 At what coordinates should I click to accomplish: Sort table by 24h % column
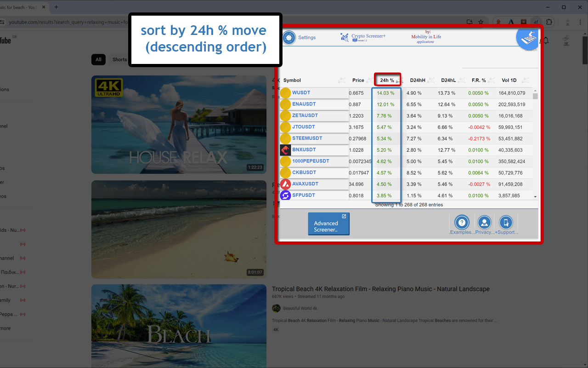[x=387, y=80]
